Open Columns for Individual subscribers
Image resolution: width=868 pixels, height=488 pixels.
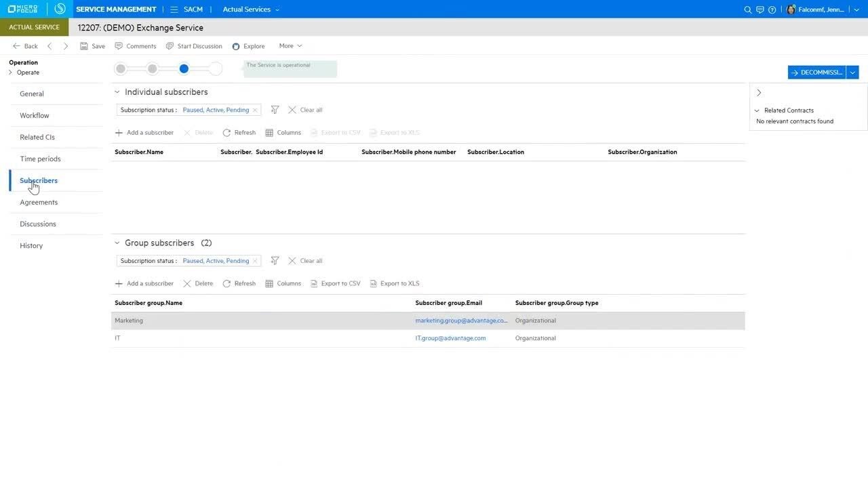pyautogui.click(x=283, y=133)
